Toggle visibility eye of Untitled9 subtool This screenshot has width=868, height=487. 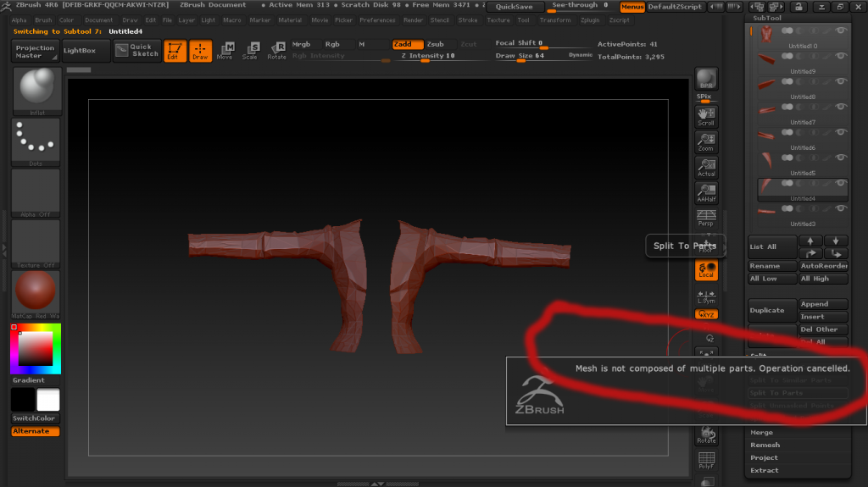click(x=840, y=56)
